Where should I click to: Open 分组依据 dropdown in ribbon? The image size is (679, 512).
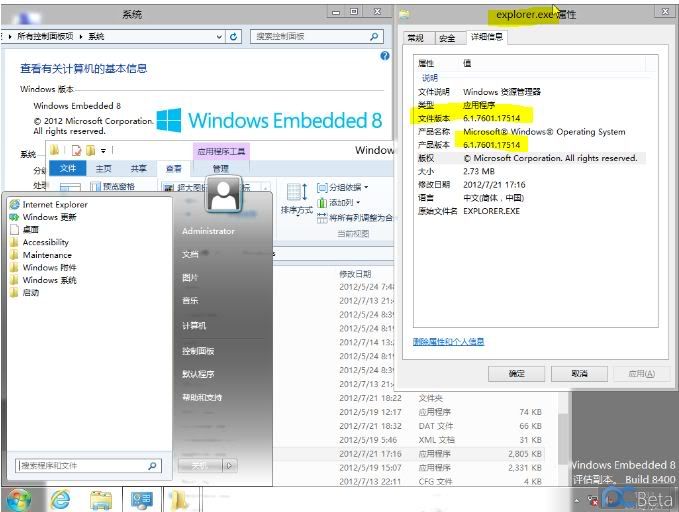(343, 187)
